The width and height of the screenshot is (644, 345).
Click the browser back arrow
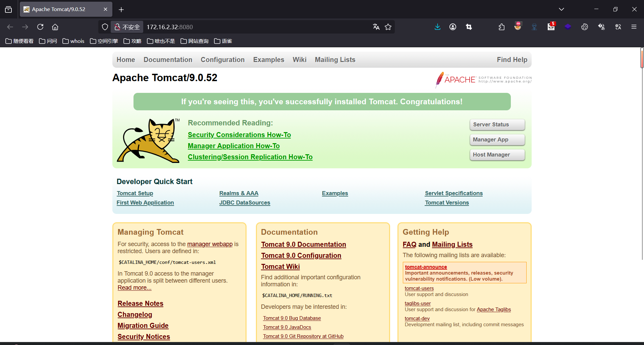pos(10,27)
